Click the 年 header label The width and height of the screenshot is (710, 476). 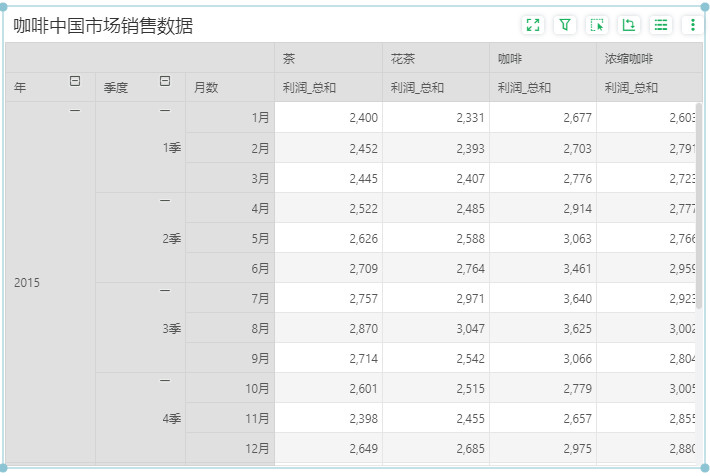(x=20, y=87)
